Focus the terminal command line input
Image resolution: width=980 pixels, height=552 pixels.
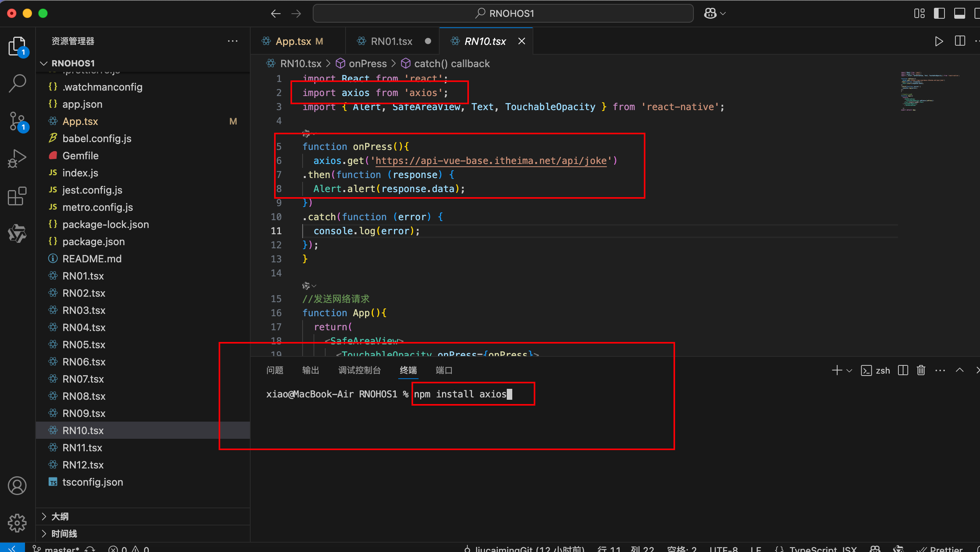click(x=463, y=394)
